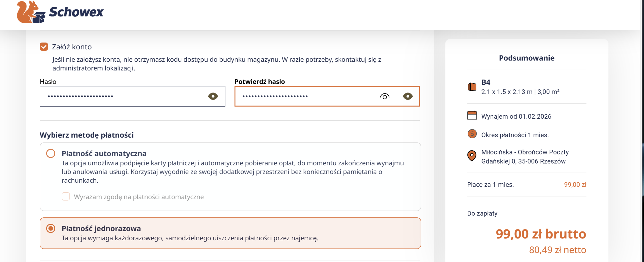Screen dimensions: 644x262
Task: Click the B4 storage unit box icon
Action: pos(472,87)
